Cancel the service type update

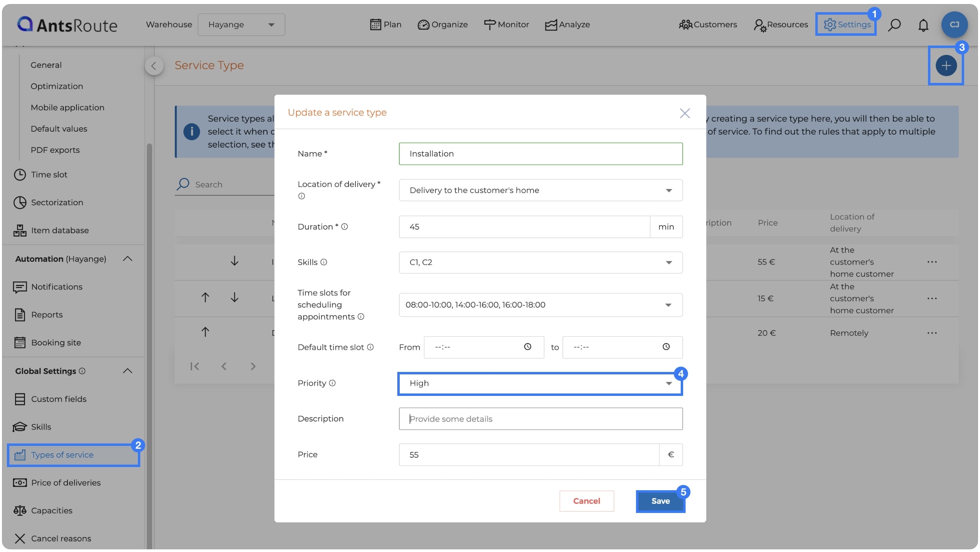[586, 501]
